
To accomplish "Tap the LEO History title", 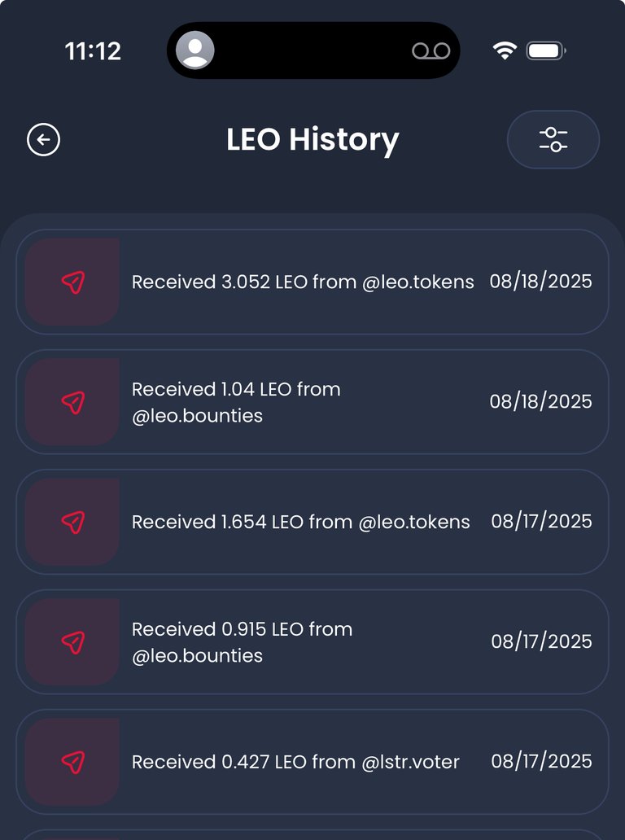I will (x=312, y=140).
